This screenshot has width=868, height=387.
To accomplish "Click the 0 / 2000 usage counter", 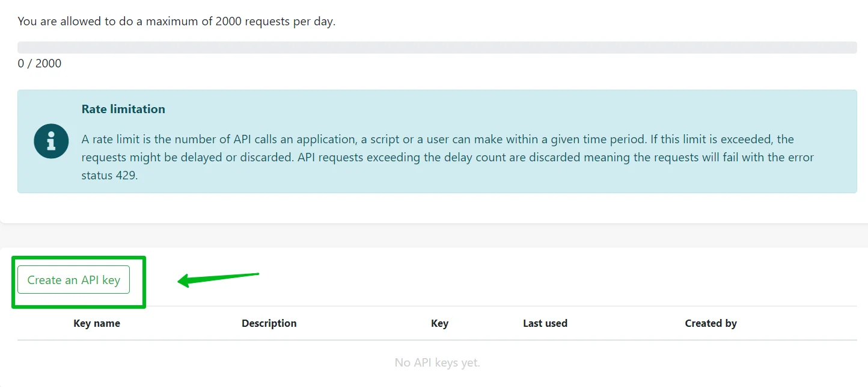I will tap(40, 63).
